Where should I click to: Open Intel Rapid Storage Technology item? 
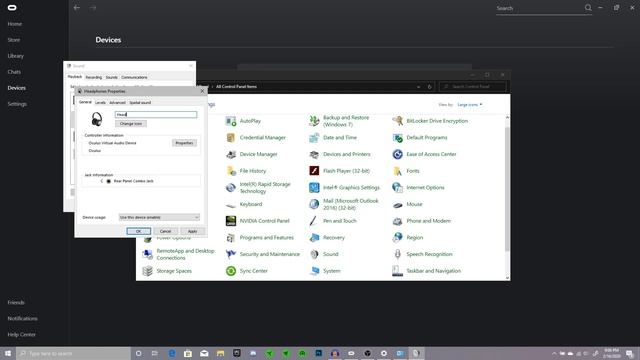pos(258,188)
